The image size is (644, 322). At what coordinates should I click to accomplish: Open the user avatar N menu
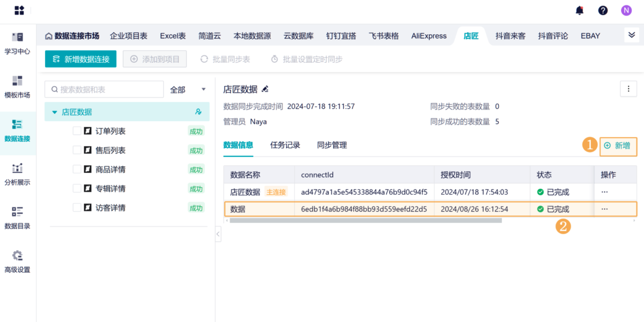click(626, 10)
